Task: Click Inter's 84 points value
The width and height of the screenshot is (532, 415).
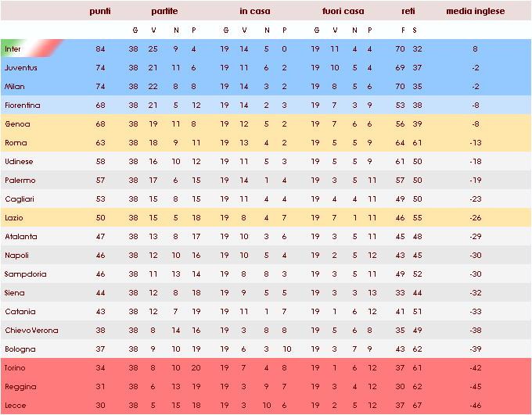Action: click(100, 48)
